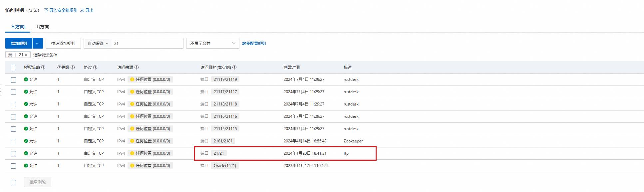Toggle the bottom batch-select checkbox
The height and width of the screenshot is (192, 644).
click(13, 183)
